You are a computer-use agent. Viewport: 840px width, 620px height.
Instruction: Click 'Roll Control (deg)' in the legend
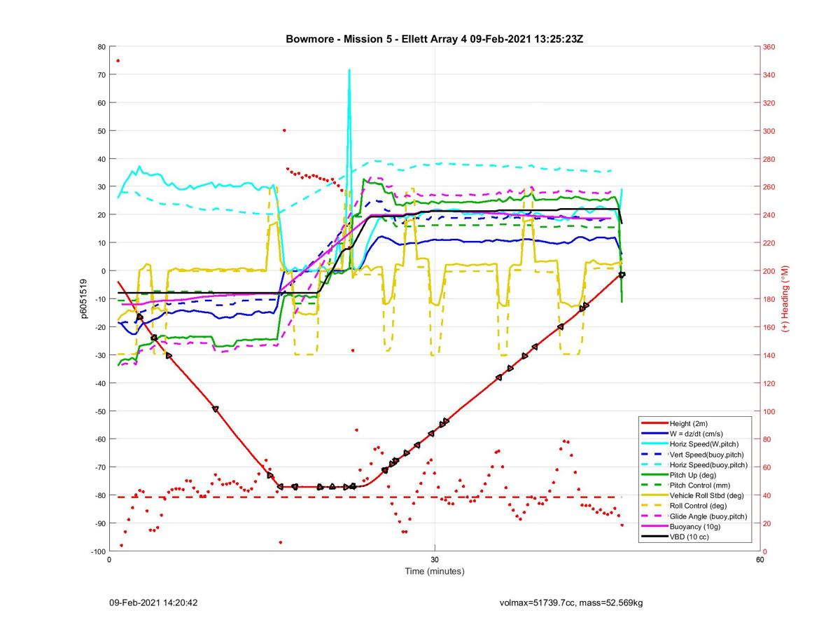click(699, 506)
